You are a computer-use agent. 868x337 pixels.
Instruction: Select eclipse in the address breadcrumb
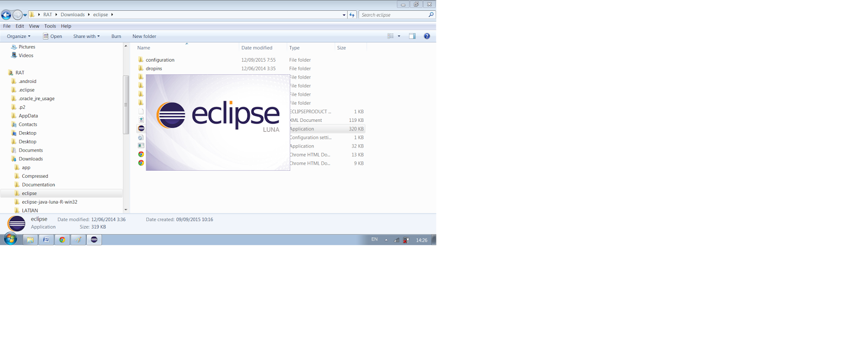pyautogui.click(x=100, y=15)
